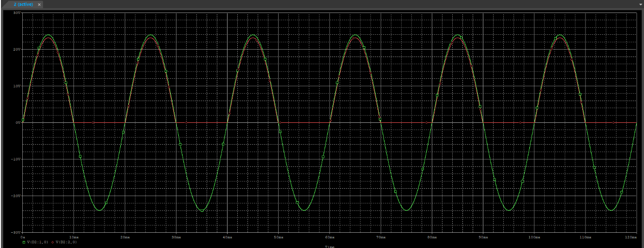This screenshot has width=644, height=248.
Task: Click the 30V y-axis label
Action: (17, 13)
